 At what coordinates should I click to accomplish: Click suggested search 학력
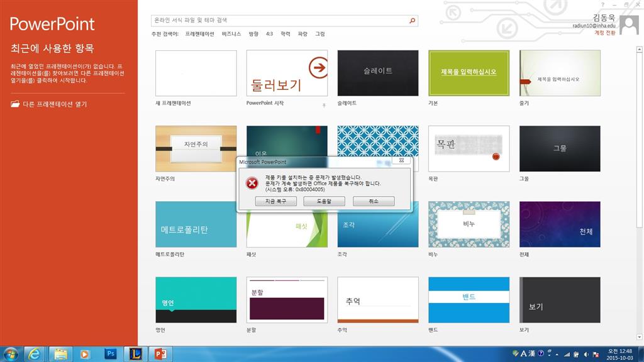coord(286,34)
